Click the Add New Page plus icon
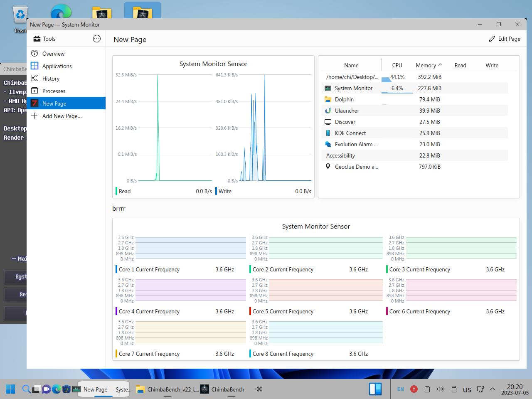The image size is (532, 399). (34, 116)
